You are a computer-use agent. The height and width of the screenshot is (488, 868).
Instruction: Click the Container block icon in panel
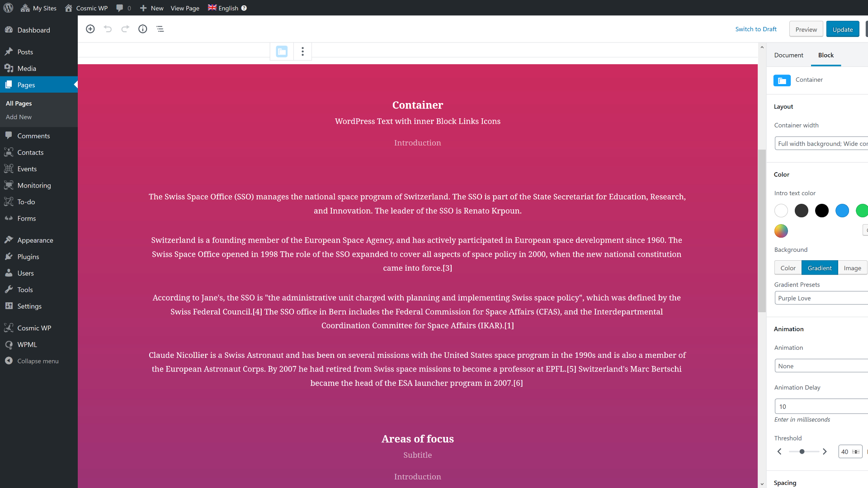point(782,79)
